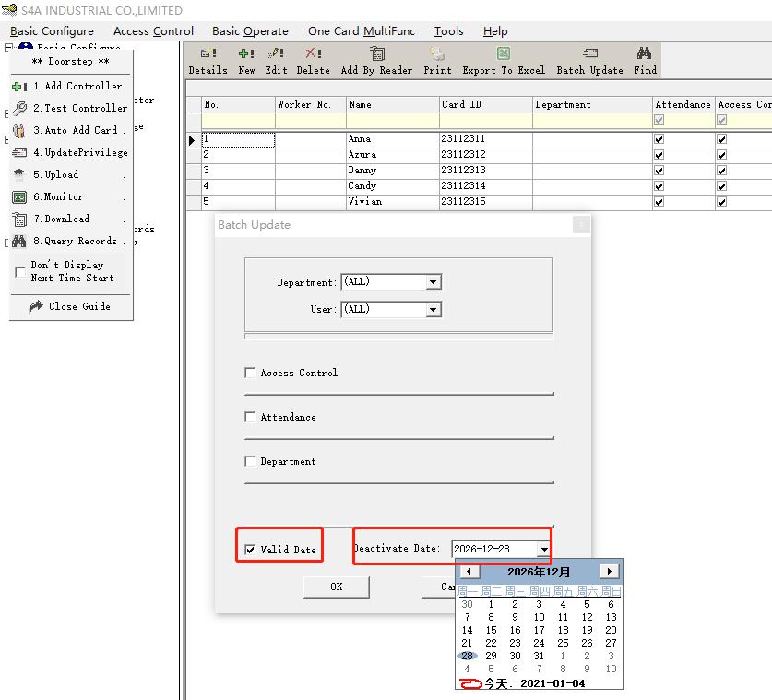Uncheck the Valid Date checkbox

click(x=250, y=550)
